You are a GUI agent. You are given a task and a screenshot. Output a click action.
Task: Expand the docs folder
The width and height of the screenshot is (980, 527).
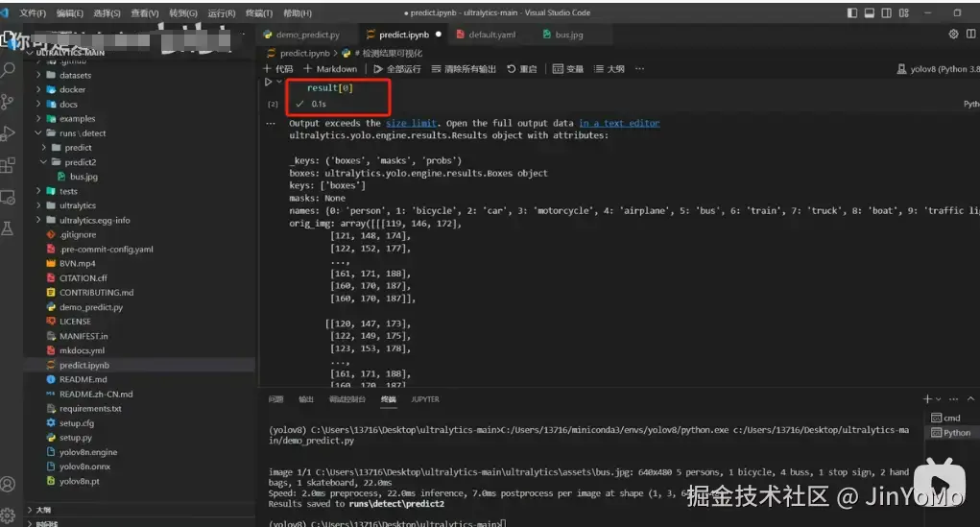(x=38, y=104)
